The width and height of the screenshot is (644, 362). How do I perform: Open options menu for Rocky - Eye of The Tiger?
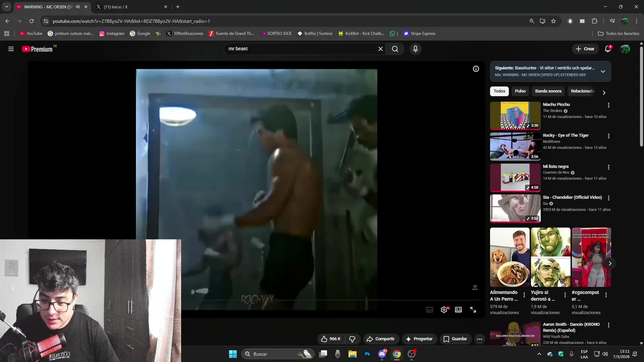608,136
